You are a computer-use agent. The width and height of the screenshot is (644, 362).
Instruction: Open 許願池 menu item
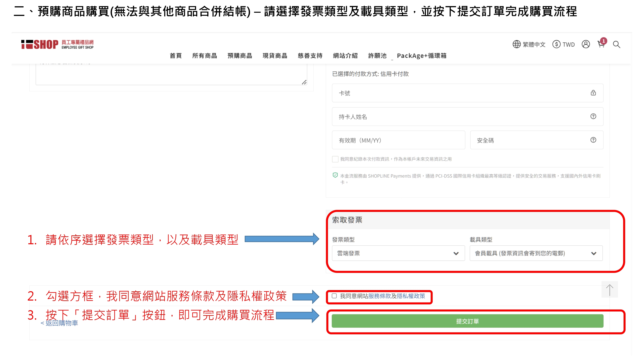(378, 56)
